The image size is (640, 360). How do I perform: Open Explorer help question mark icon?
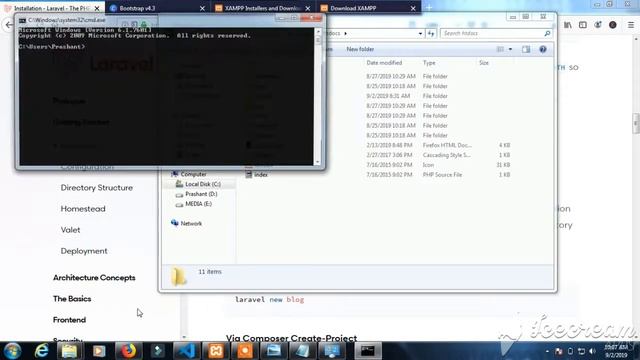point(543,49)
